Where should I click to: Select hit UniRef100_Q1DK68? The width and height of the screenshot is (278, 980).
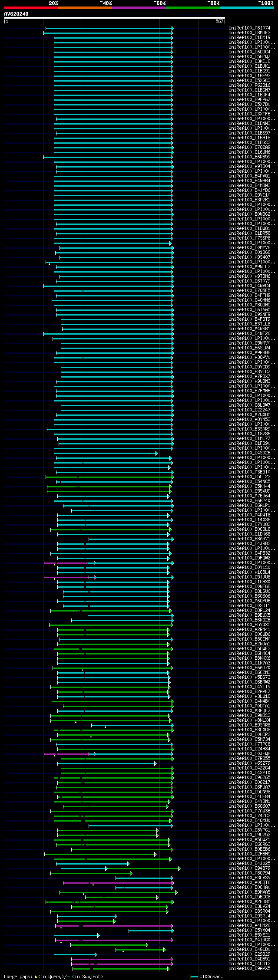[249, 534]
